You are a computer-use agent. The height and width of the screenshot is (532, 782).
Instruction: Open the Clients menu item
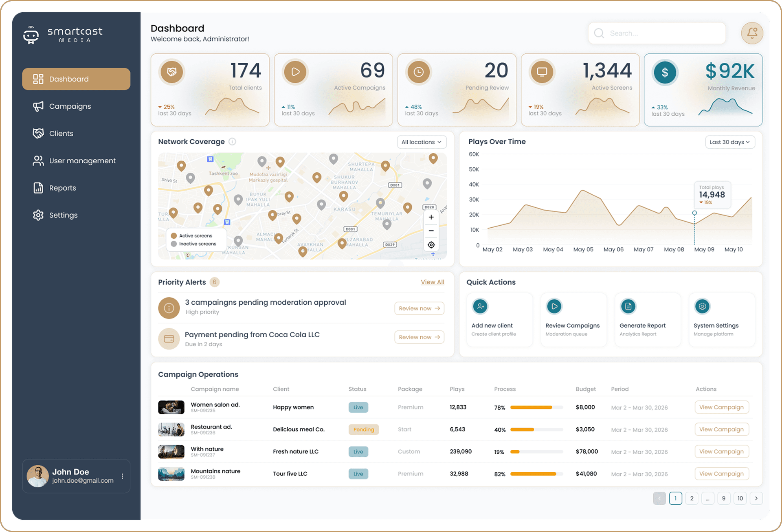76,133
